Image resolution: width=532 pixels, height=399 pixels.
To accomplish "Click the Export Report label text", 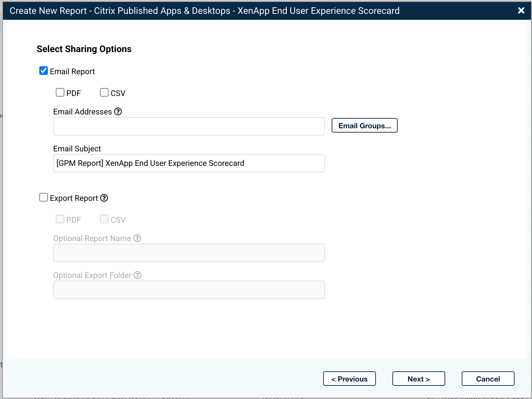I will [x=74, y=198].
